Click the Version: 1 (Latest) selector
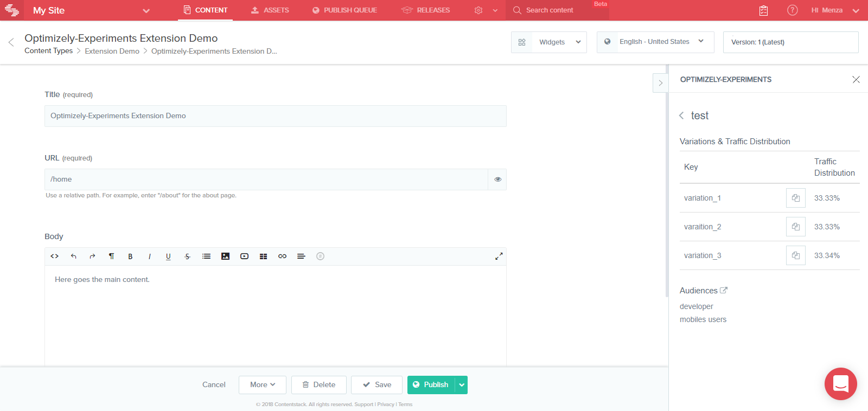868x411 pixels. [x=791, y=42]
